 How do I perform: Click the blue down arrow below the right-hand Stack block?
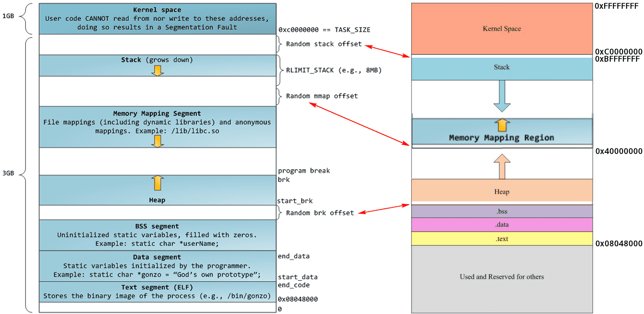point(502,96)
